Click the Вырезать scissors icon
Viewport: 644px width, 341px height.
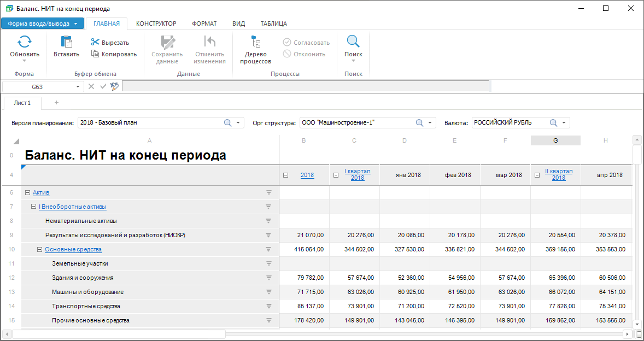95,43
